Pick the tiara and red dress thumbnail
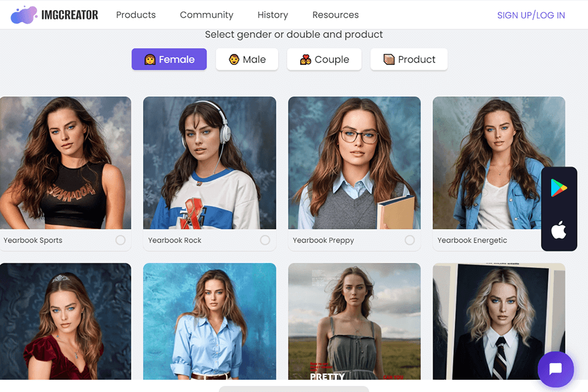588x392 pixels. (66, 321)
